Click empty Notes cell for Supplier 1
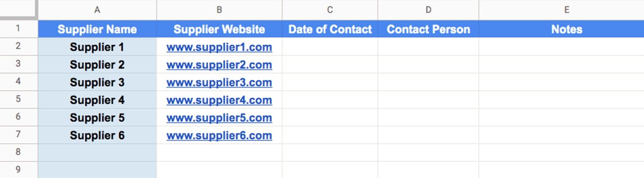 click(561, 47)
